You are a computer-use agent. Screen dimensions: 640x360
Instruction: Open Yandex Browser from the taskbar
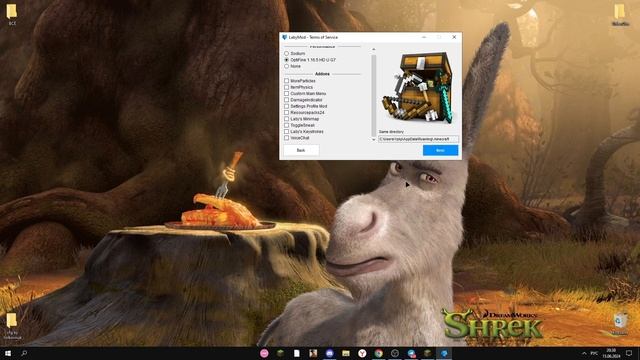point(362,353)
